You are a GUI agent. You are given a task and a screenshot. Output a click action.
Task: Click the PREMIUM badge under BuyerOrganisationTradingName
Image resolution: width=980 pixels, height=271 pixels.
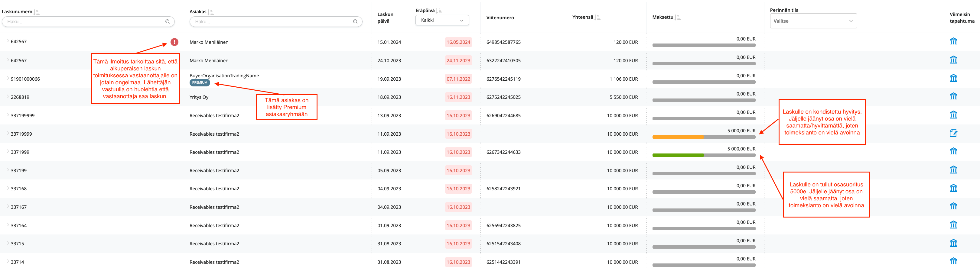pos(200,83)
